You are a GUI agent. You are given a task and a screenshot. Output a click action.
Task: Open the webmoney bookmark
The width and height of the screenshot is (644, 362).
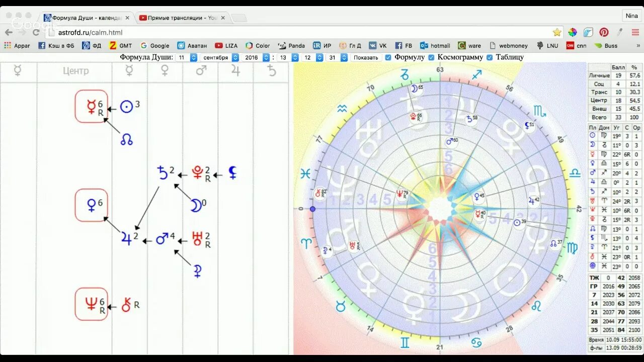tap(508, 45)
